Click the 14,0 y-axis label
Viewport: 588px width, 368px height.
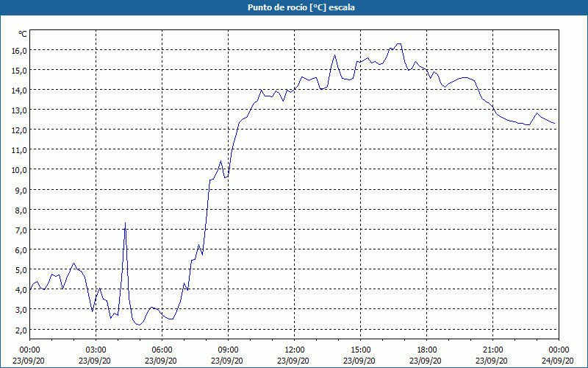(x=19, y=91)
